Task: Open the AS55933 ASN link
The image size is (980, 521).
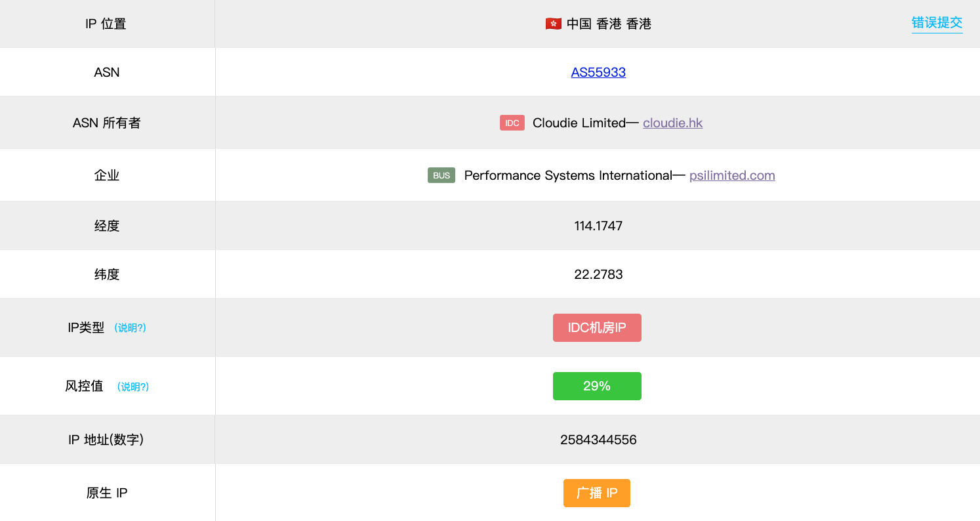Action: pyautogui.click(x=598, y=72)
